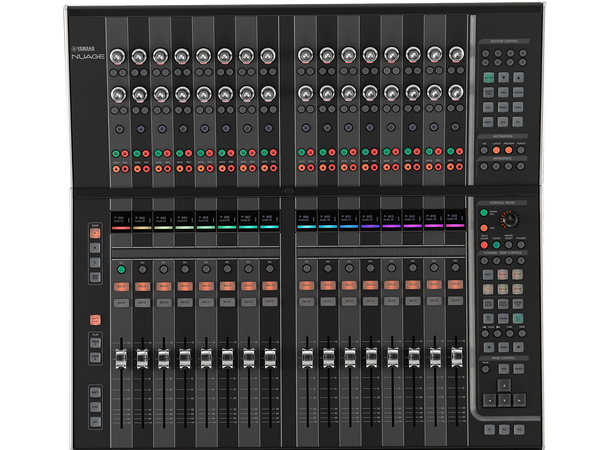Select DAW B button on left panel
The height and width of the screenshot is (450, 610).
[95, 248]
